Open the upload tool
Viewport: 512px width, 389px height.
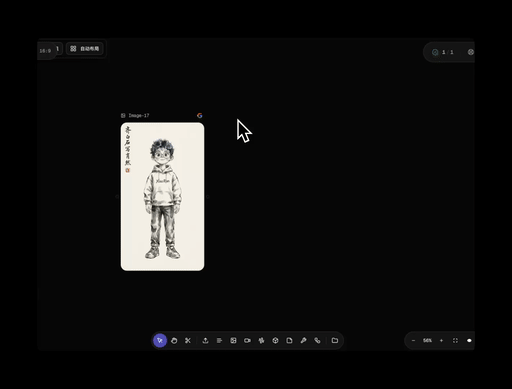[x=205, y=340]
